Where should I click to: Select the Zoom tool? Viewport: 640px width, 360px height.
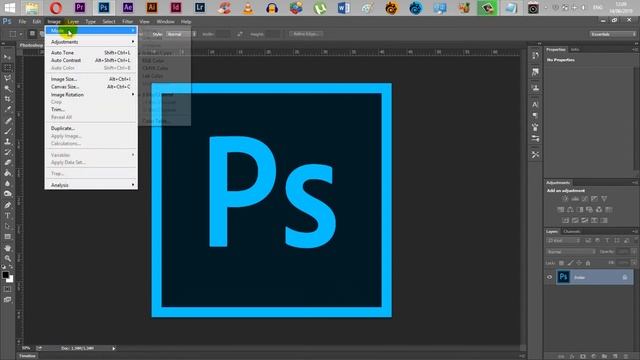(x=7, y=258)
